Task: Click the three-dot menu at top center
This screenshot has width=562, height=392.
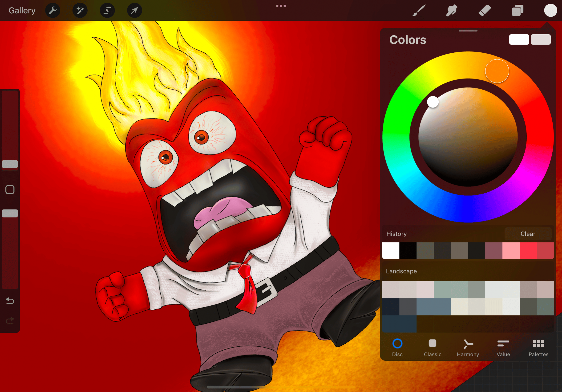Action: (281, 6)
